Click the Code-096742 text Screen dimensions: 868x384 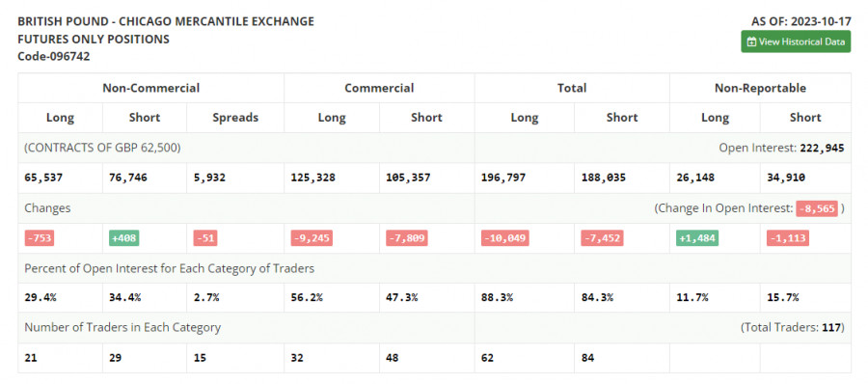[54, 56]
